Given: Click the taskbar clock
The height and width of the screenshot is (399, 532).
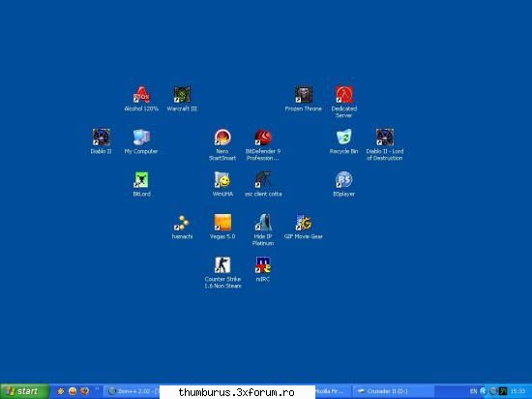Looking at the screenshot, I should [518, 391].
